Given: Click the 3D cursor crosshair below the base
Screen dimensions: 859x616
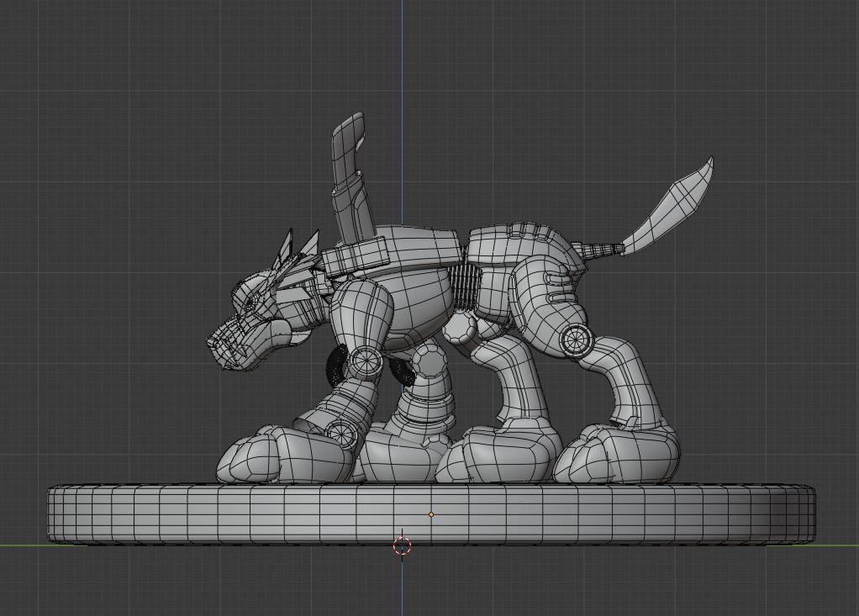Looking at the screenshot, I should 402,545.
